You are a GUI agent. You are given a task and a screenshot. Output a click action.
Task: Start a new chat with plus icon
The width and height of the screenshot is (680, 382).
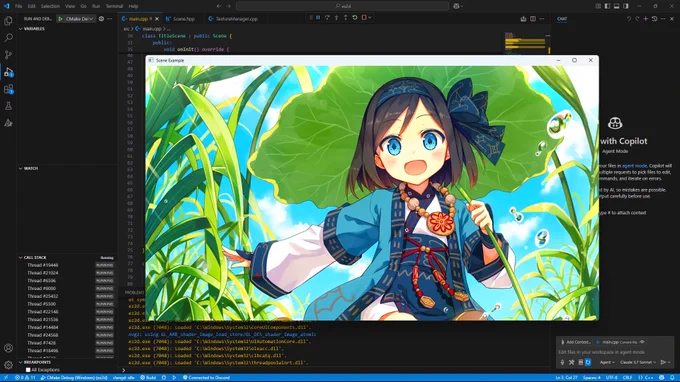pos(646,19)
